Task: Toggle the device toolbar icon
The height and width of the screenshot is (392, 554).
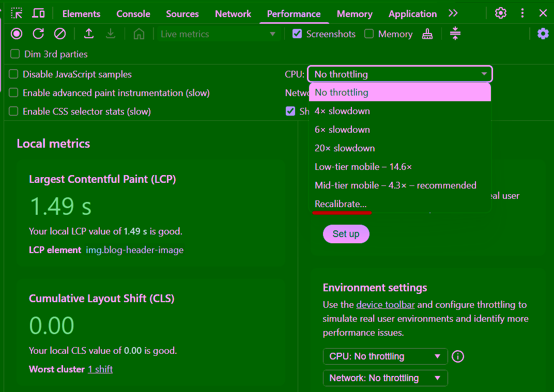Action: [x=38, y=13]
